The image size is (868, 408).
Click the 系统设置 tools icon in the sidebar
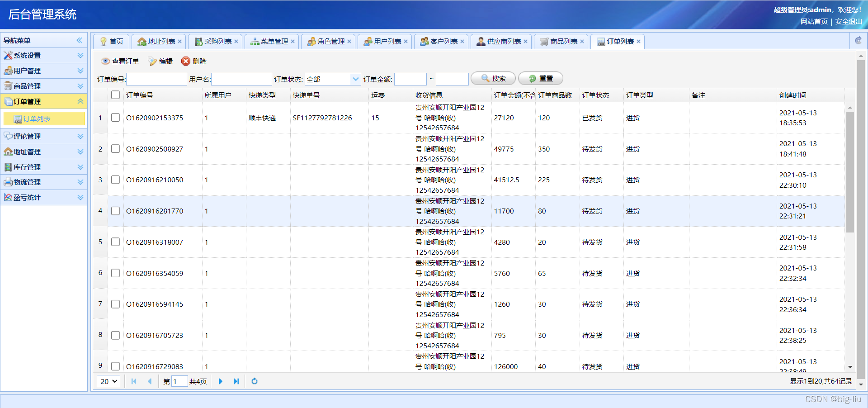[8, 55]
